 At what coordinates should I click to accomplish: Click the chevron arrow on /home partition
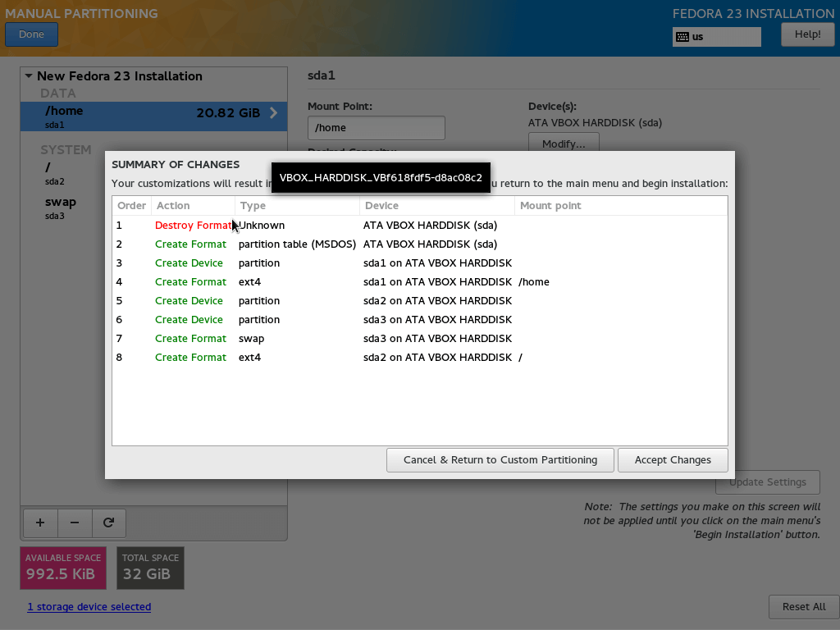click(x=274, y=113)
